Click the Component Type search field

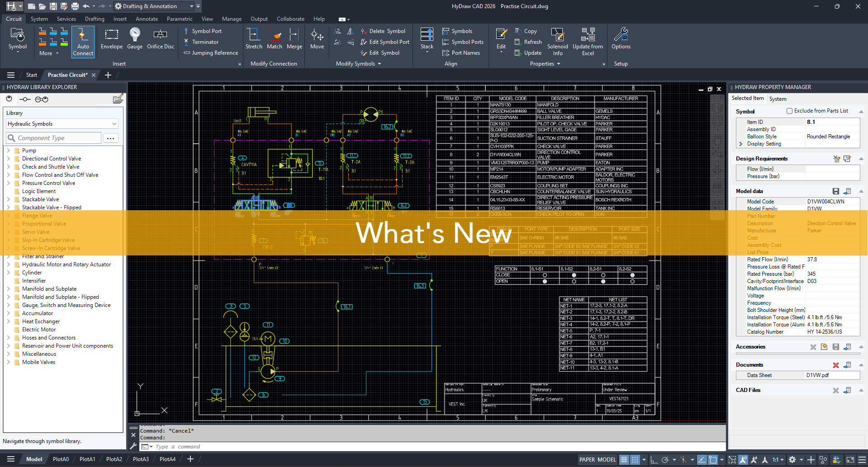pyautogui.click(x=54, y=138)
